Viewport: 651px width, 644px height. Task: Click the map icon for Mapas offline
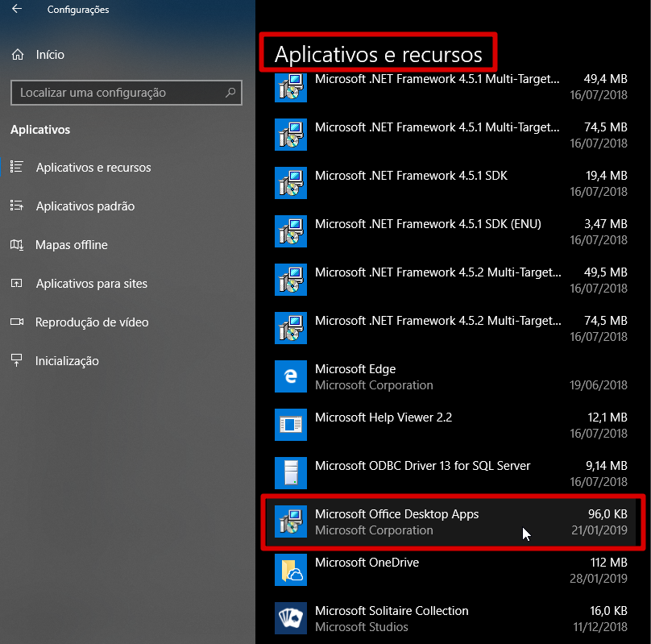(17, 244)
